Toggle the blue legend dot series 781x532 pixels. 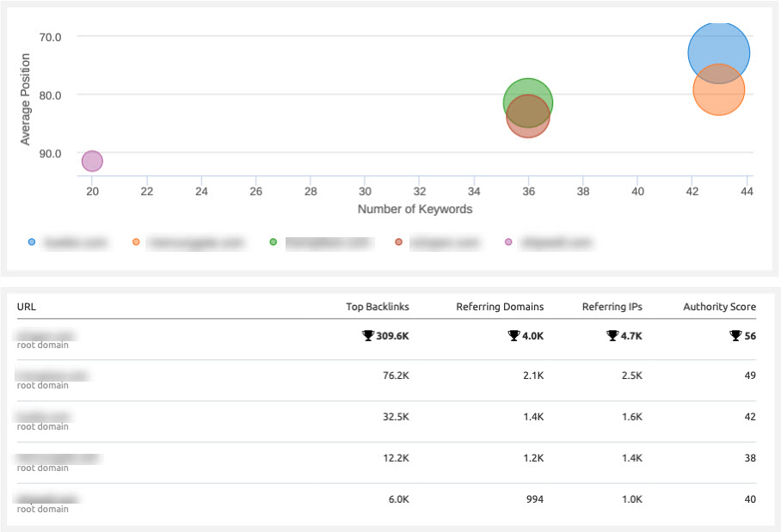pos(32,243)
